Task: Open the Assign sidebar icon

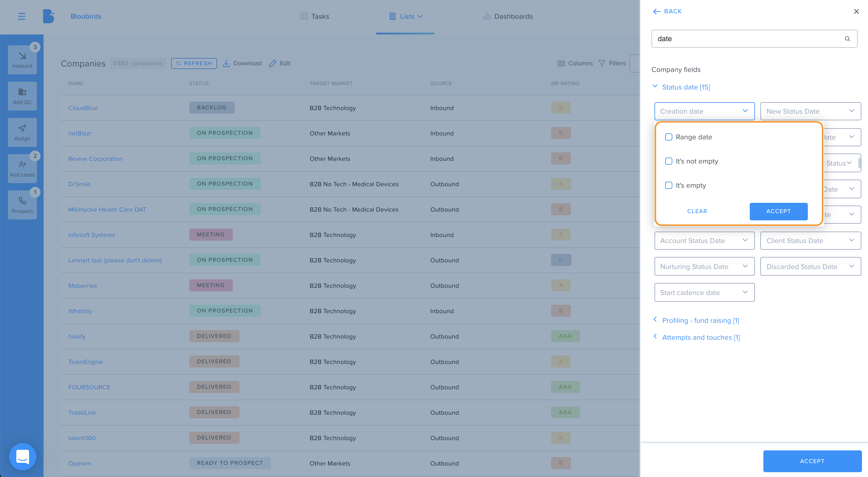Action: click(x=22, y=132)
